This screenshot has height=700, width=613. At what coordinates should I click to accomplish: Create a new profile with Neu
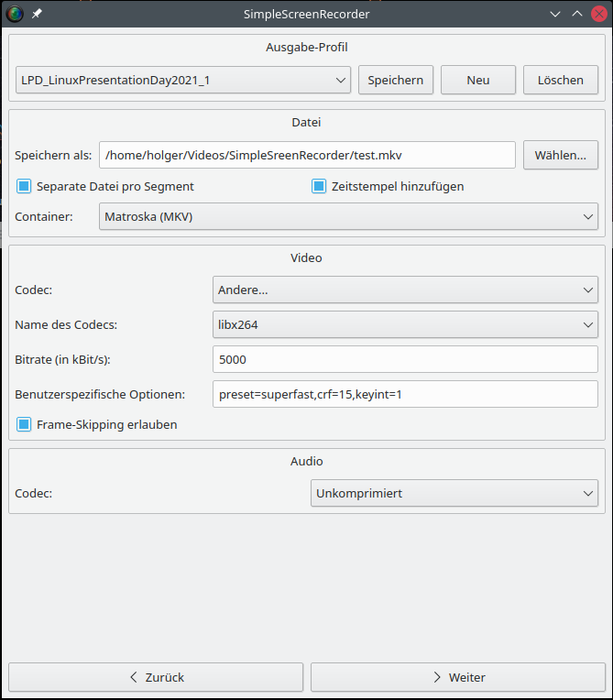[477, 80]
